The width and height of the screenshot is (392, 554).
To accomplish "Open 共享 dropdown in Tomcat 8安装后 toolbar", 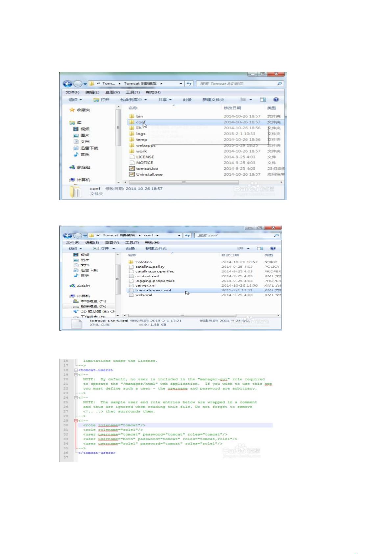I will pyautogui.click(x=165, y=100).
